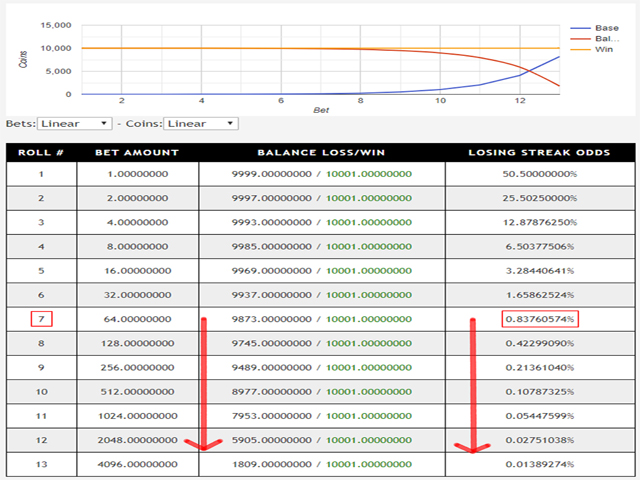
Task: Click balance loss value 1809.00000000
Action: point(271,464)
